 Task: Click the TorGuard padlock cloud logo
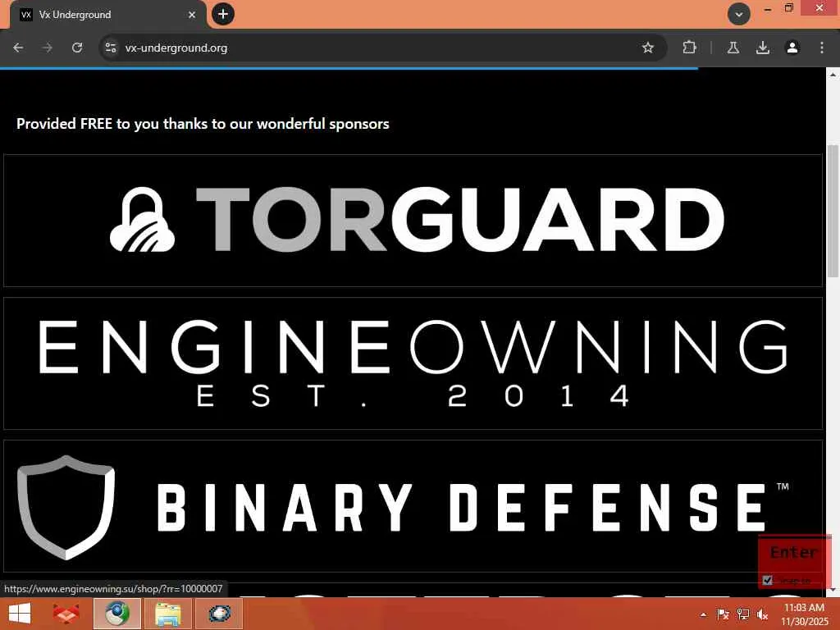(142, 220)
